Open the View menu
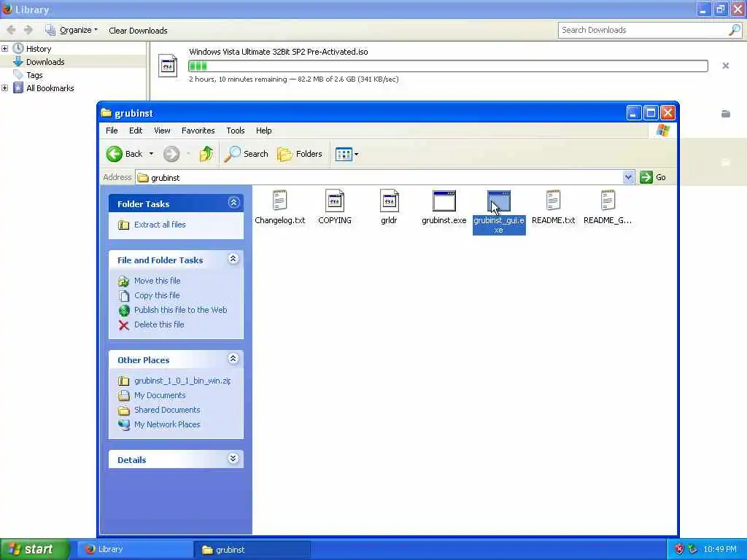Image resolution: width=747 pixels, height=560 pixels. click(x=162, y=131)
